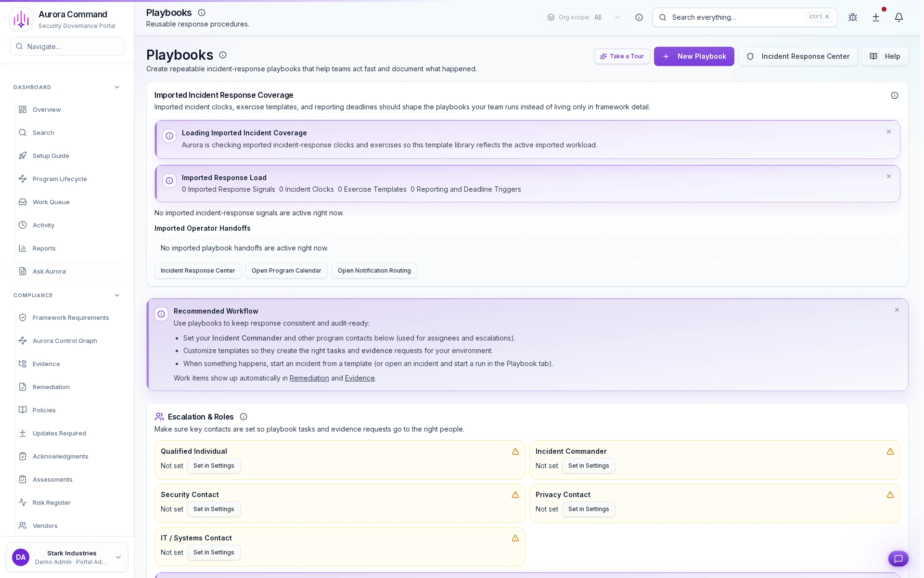Image resolution: width=924 pixels, height=578 pixels.
Task: Dismiss the Imported Response Load notice
Action: [889, 176]
